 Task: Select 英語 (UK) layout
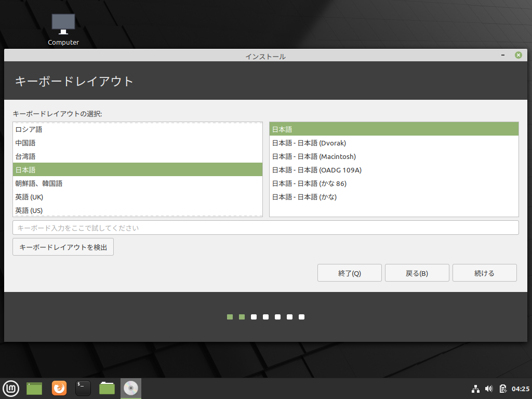137,197
